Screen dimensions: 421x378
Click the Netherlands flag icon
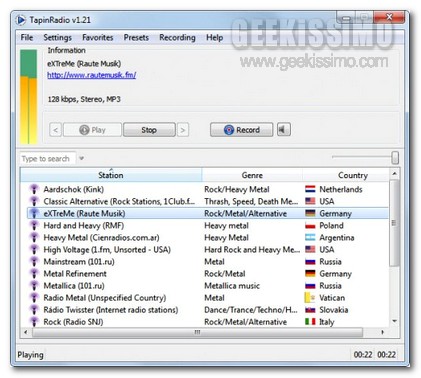310,189
